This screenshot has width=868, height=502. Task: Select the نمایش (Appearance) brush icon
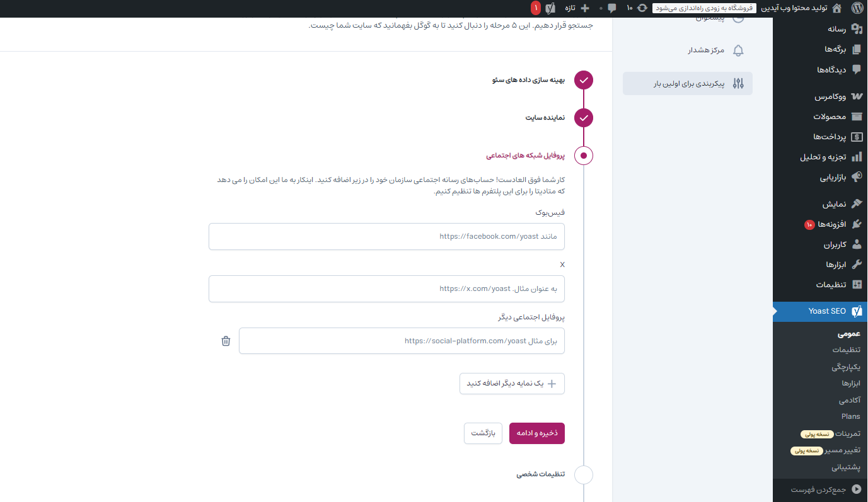tap(856, 203)
